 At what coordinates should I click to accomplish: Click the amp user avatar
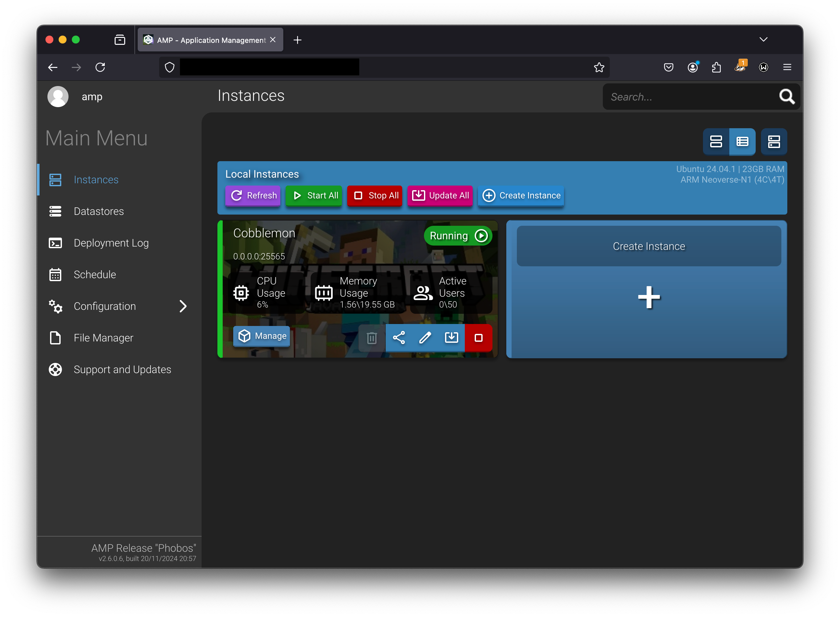tap(58, 97)
